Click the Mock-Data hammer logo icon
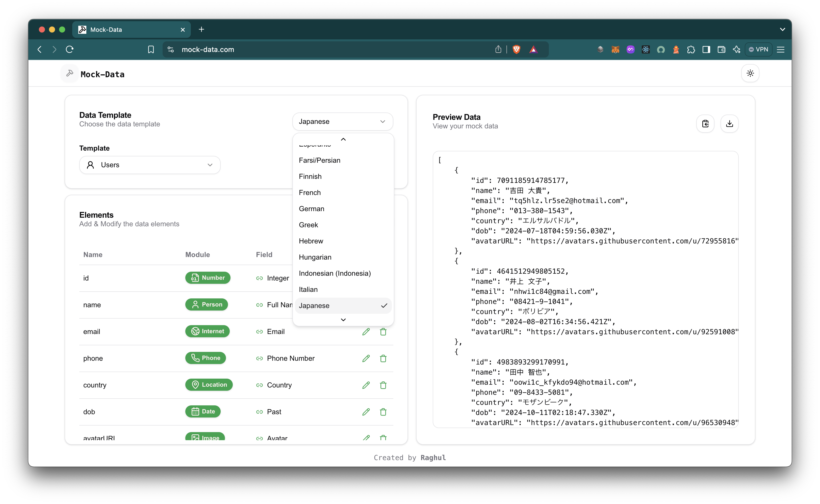Viewport: 820px width, 504px height. (x=70, y=73)
